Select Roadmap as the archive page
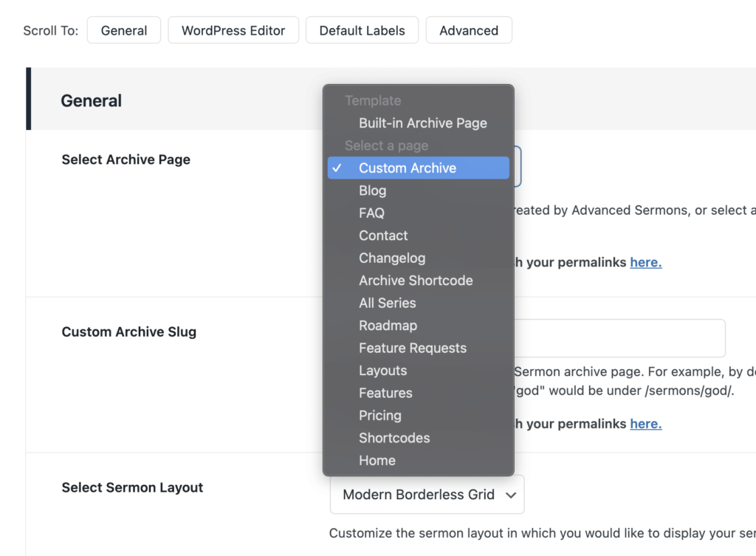 coord(388,326)
